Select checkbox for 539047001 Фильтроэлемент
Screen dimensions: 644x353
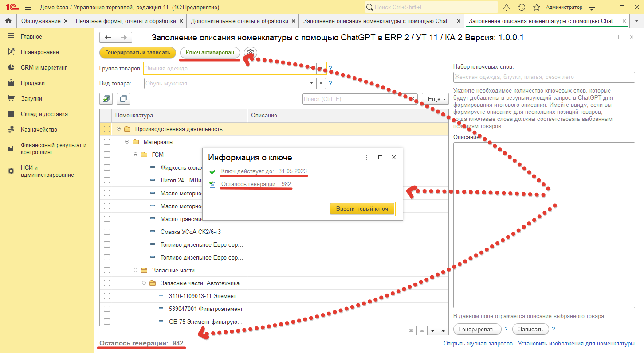[x=106, y=309]
